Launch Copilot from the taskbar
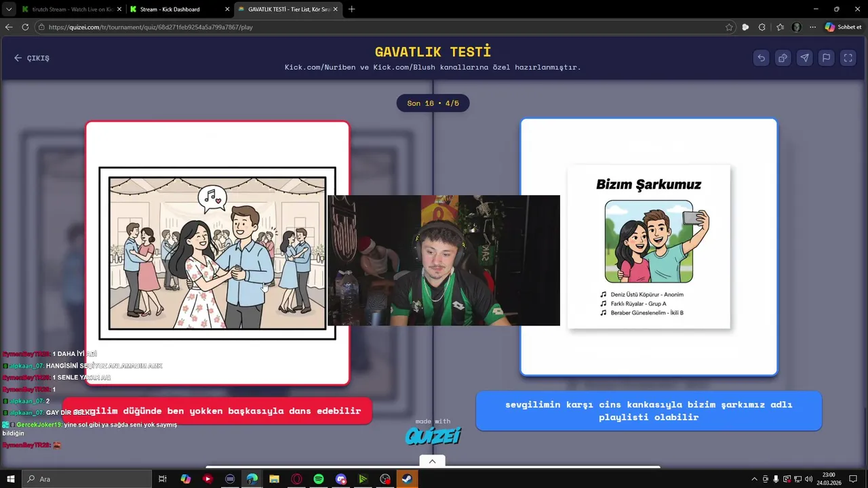 (x=186, y=479)
